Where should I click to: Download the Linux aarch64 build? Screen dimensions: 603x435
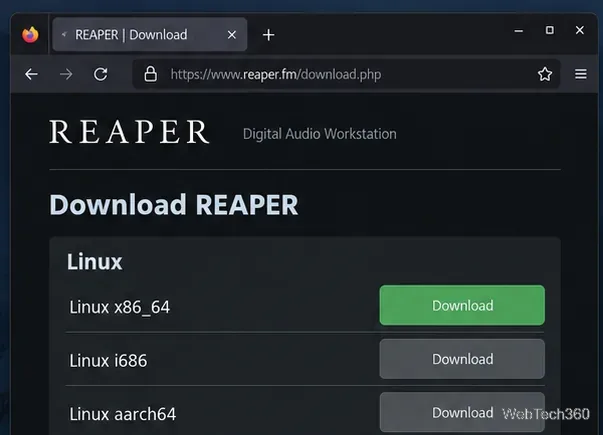point(462,412)
